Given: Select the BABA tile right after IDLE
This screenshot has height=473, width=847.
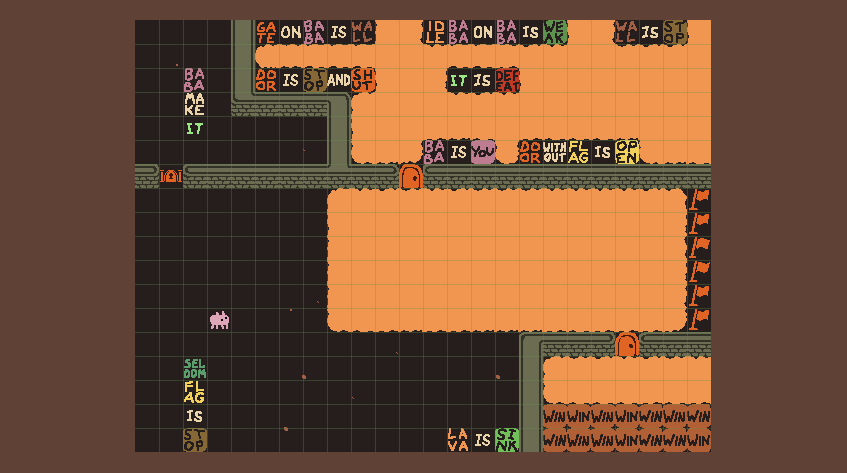Looking at the screenshot, I should click(x=459, y=32).
